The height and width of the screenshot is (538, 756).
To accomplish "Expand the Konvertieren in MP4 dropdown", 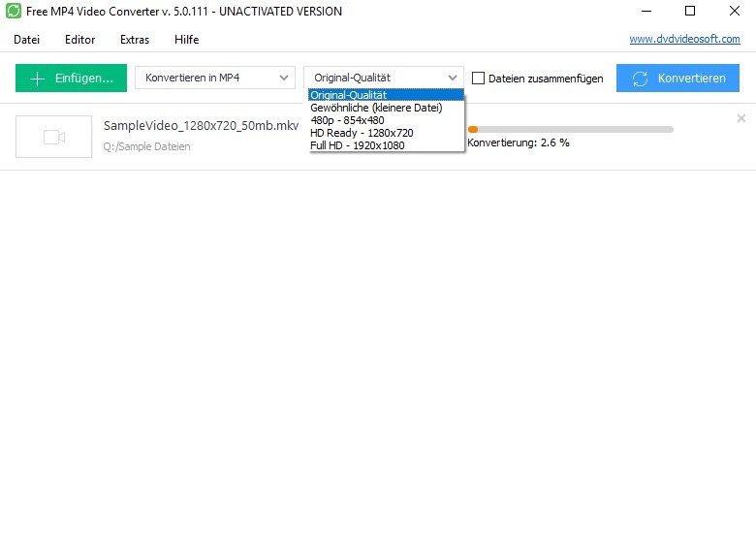I will 215,78.
